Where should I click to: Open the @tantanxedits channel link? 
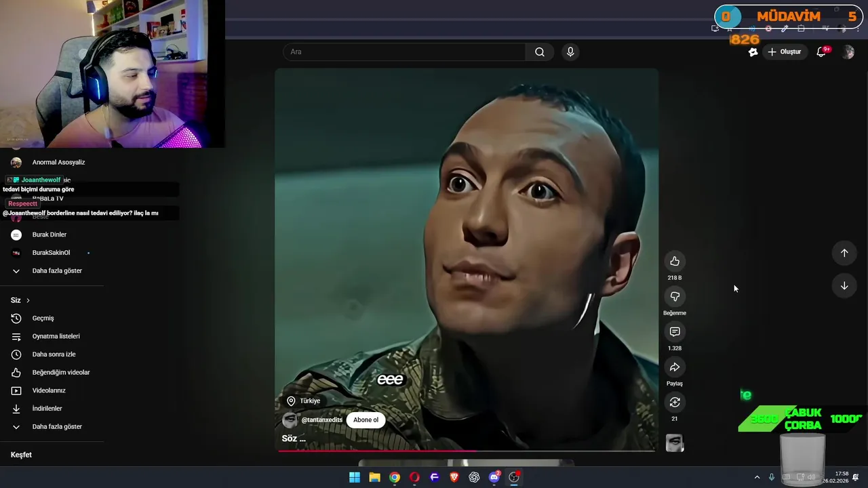coord(322,420)
